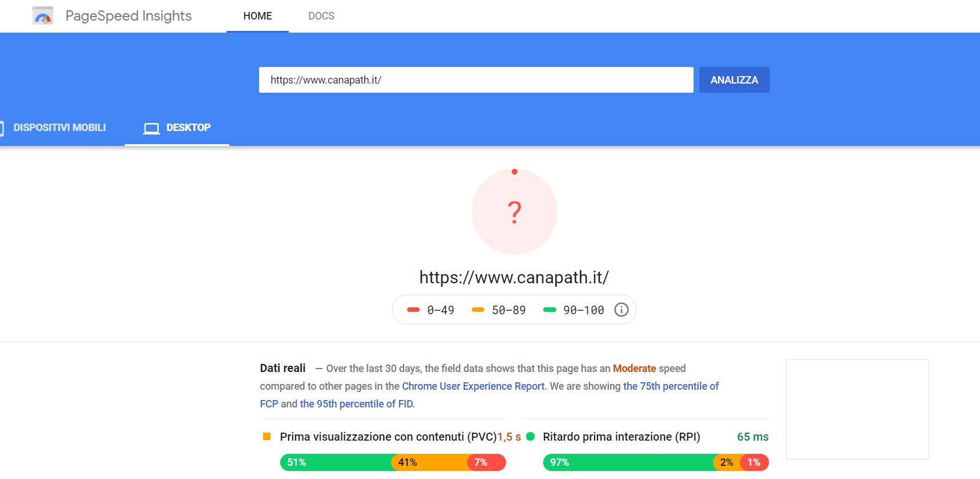
Task: Click the URL input field
Action: tap(476, 80)
